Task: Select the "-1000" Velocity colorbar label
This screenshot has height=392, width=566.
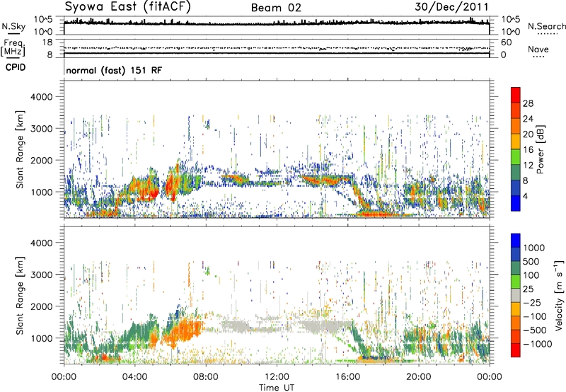Action: point(538,344)
